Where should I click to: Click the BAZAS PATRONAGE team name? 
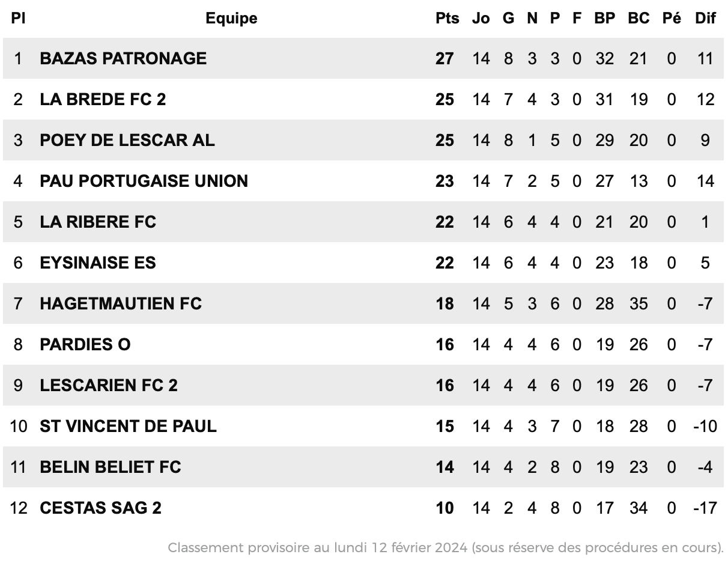point(123,58)
